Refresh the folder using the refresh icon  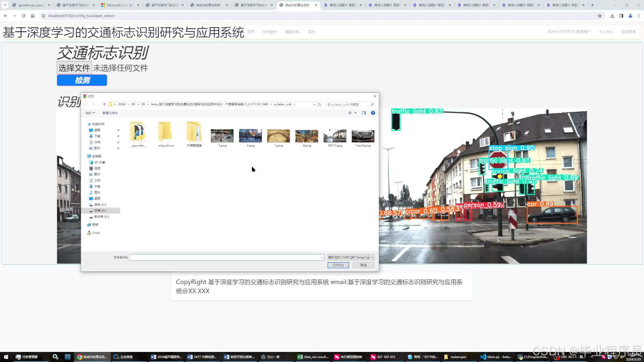click(319, 104)
